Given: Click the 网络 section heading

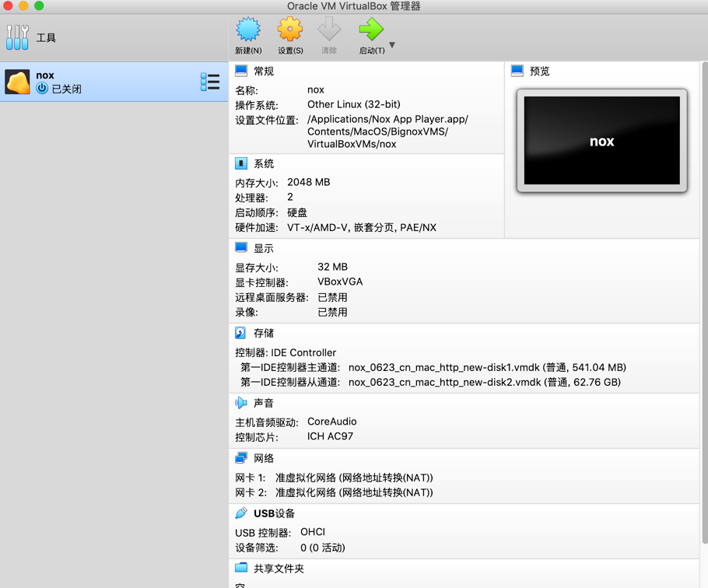Looking at the screenshot, I should point(264,458).
